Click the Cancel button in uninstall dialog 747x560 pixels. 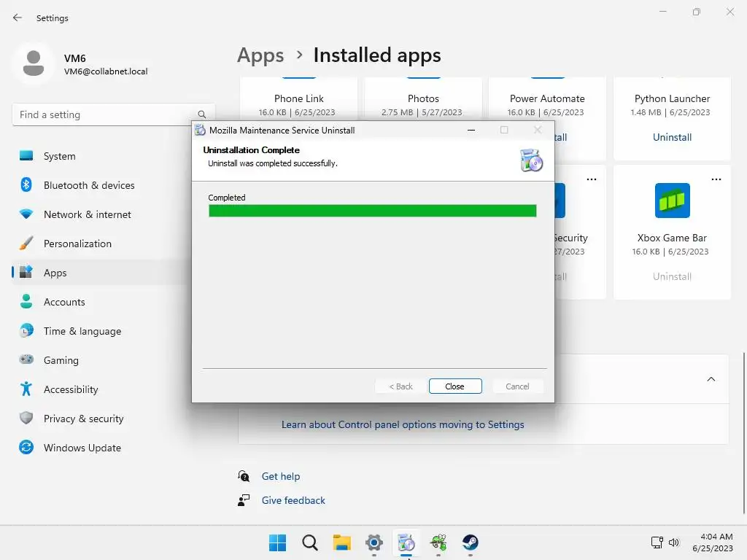[x=517, y=386]
